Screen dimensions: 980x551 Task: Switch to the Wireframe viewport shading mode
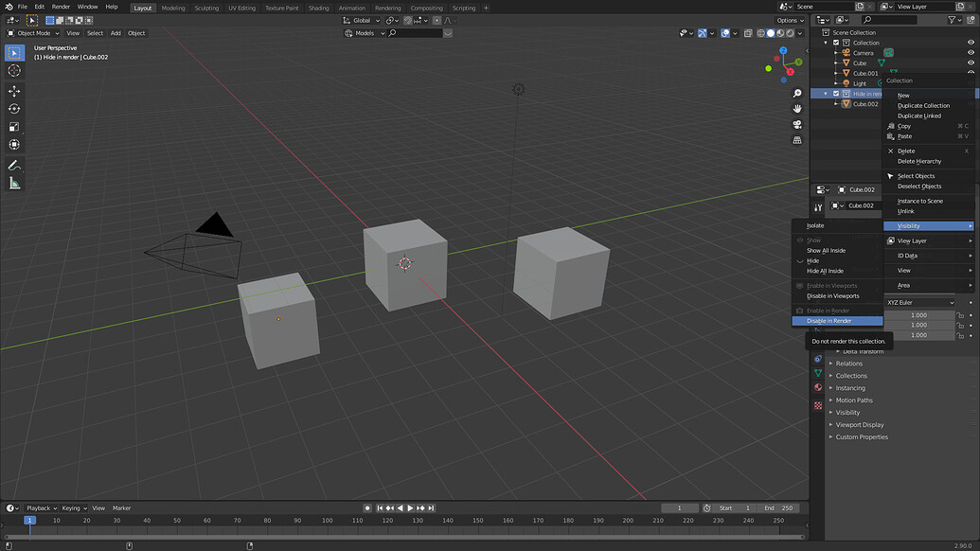click(x=760, y=32)
